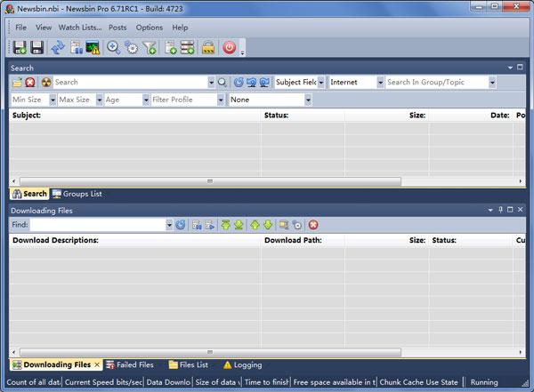Viewport: 534px width, 392px height.
Task: Sort search results by Size column
Action: [x=387, y=116]
